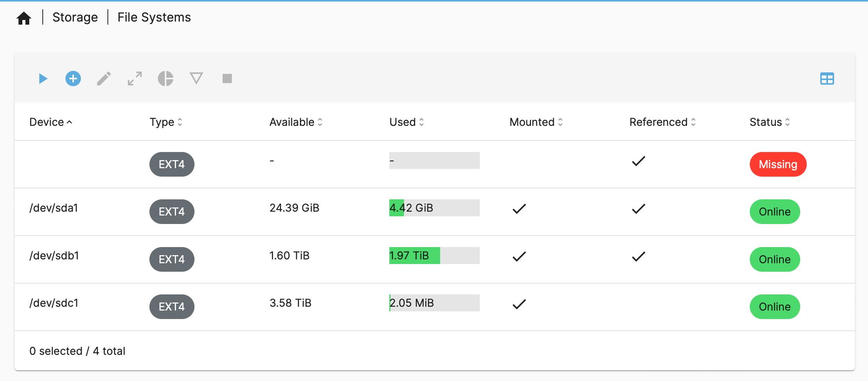Click Mounted checkmark for /dev/sdc1

[x=519, y=304]
